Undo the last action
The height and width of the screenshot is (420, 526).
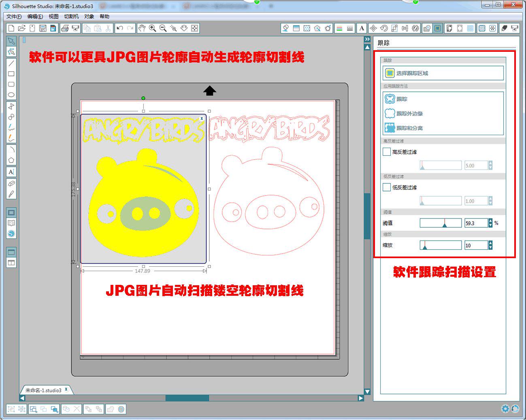(x=119, y=28)
